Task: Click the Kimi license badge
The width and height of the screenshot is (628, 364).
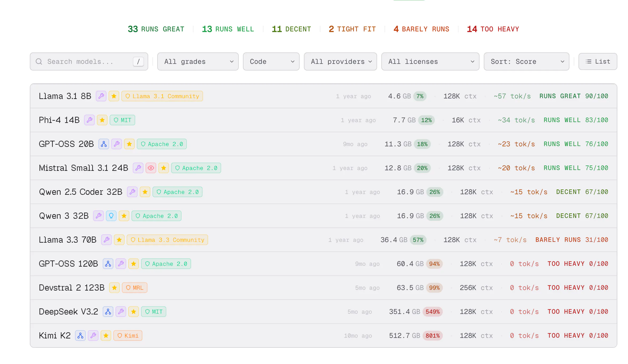Action: tap(128, 336)
